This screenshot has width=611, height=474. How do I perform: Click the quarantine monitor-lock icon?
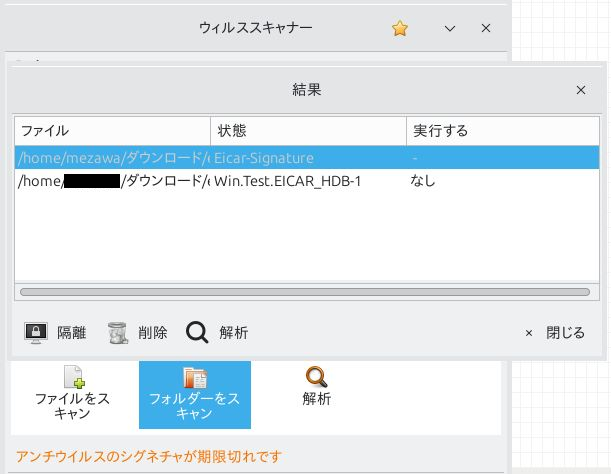pyautogui.click(x=36, y=333)
